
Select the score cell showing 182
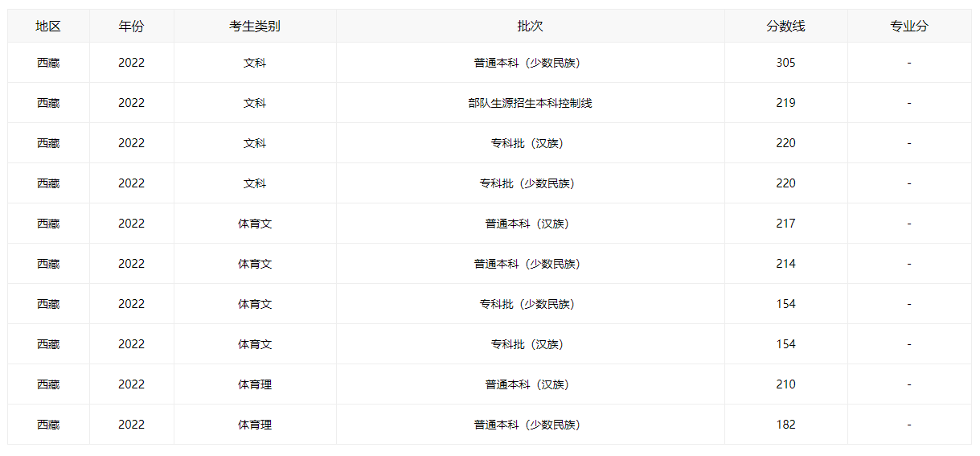(785, 425)
